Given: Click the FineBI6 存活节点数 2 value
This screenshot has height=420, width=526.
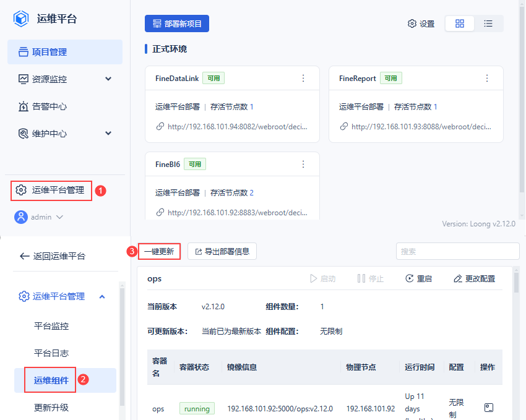Looking at the screenshot, I should click(251, 193).
